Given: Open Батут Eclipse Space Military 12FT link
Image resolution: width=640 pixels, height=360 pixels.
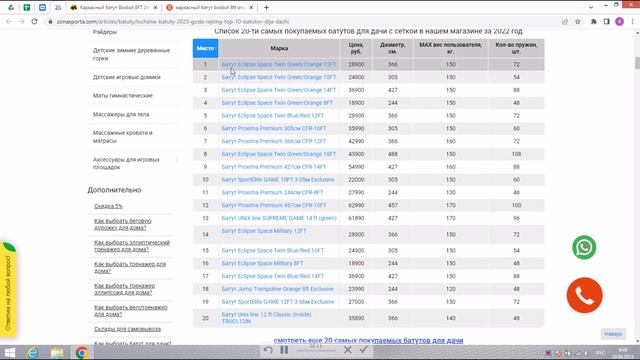Looking at the screenshot, I should 264,231.
